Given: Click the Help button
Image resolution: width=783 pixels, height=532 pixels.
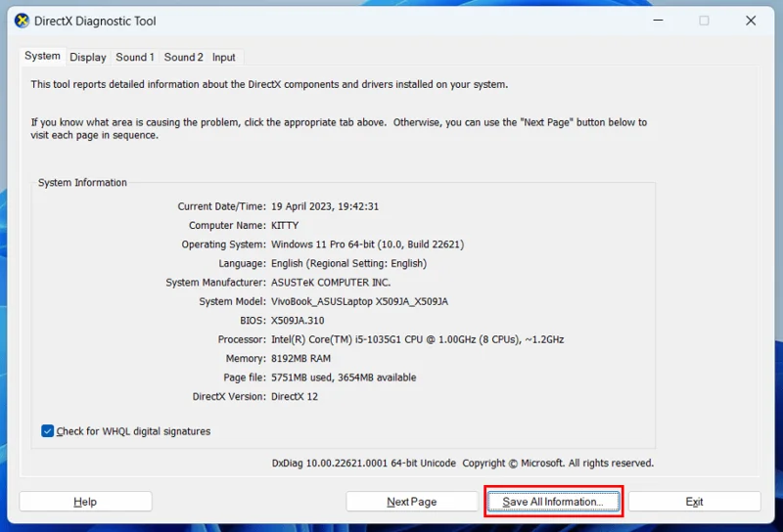Looking at the screenshot, I should coord(85,502).
